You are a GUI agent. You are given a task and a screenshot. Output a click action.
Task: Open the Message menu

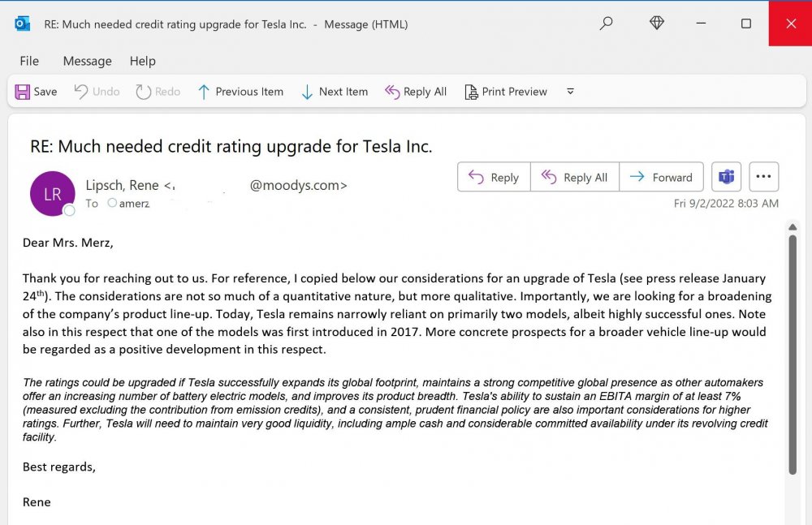(87, 61)
